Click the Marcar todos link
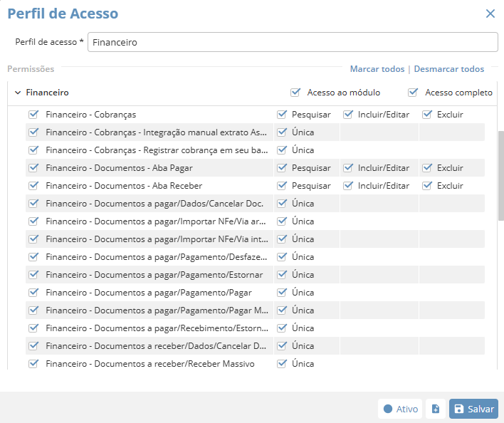504x423 pixels. pyautogui.click(x=377, y=69)
